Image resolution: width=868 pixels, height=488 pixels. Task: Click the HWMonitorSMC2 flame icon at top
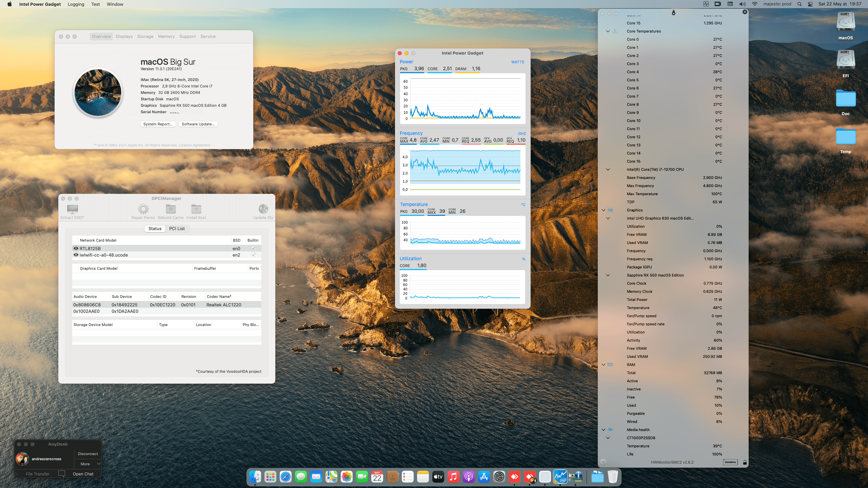pos(673,13)
